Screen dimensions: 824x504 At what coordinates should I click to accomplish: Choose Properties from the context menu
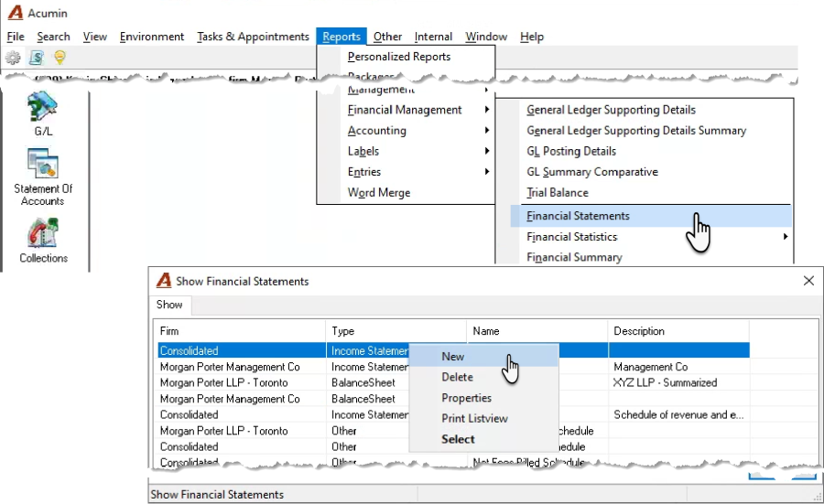coord(483,398)
